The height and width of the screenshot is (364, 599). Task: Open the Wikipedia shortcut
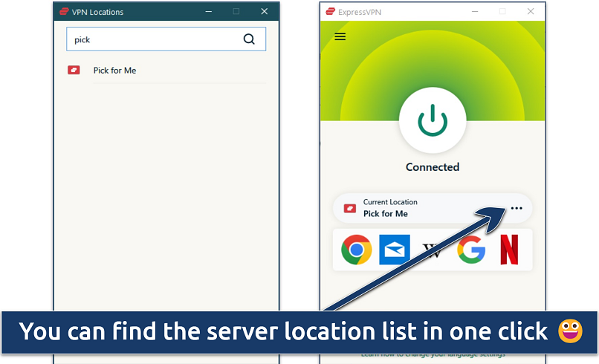click(x=433, y=250)
